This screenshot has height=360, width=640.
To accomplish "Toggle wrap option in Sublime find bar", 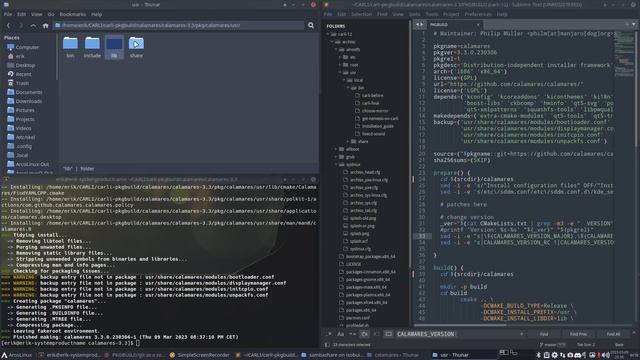I will click(x=364, y=334).
